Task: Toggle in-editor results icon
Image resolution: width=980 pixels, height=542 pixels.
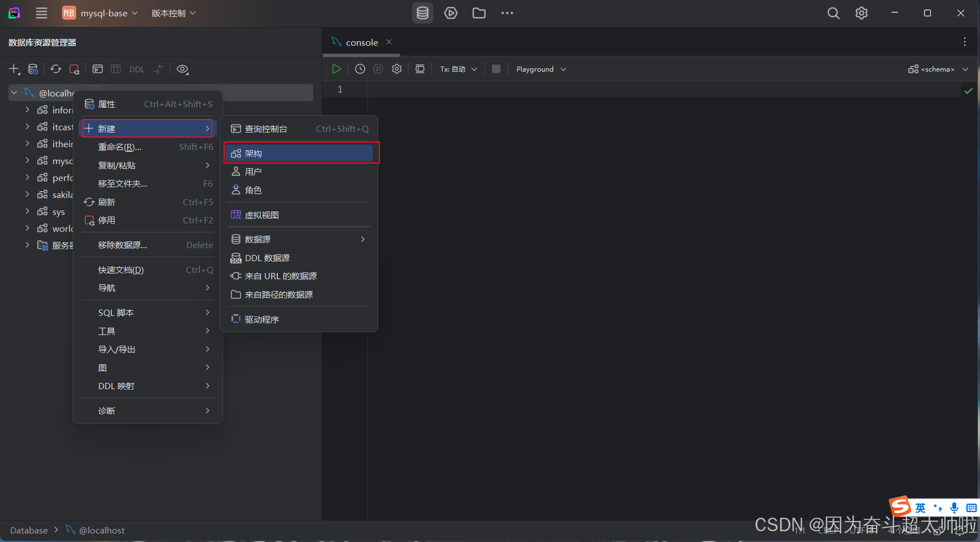Action: coord(420,69)
